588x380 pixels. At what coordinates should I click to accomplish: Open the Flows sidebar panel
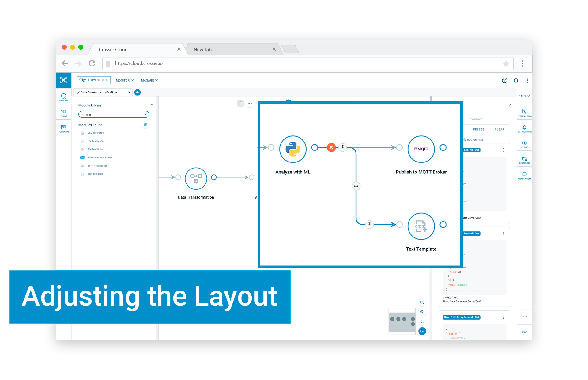(x=64, y=113)
